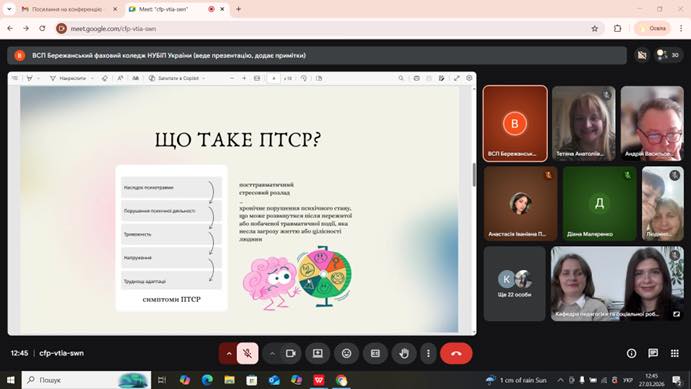Viewport: 691px width, 389px height.
Task: Open the Windows Start menu
Action: coord(11,380)
